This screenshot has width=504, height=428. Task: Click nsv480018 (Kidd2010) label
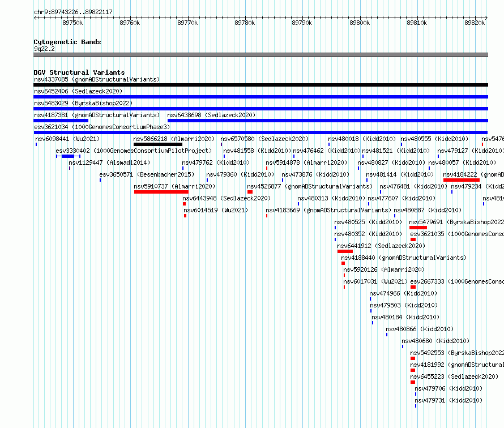click(x=362, y=139)
